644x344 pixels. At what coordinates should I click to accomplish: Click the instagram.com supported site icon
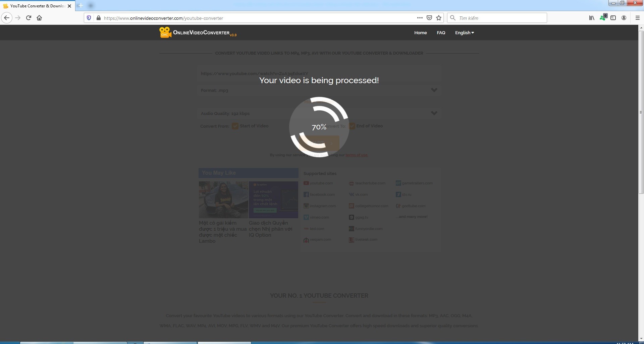coord(306,206)
